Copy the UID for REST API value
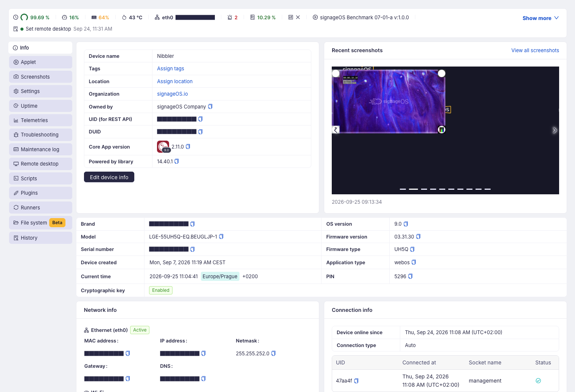Viewport: 575px width, 392px height. tap(200, 119)
